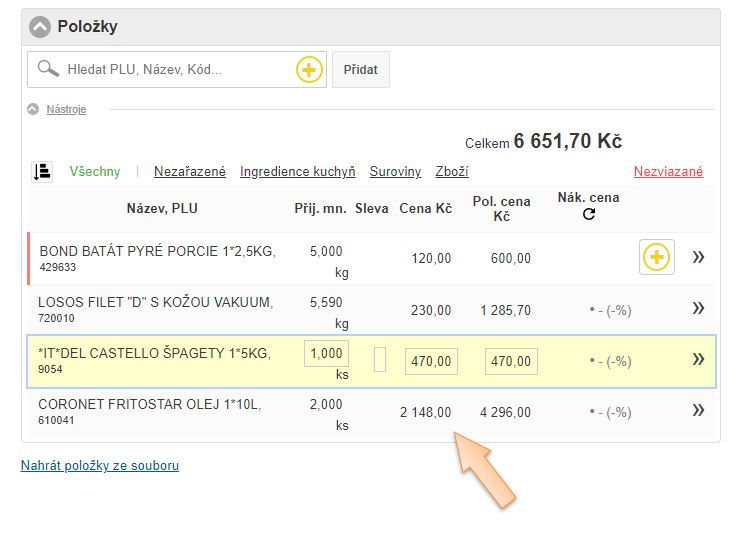
Task: Filter by Ingredience kuchyň
Action: coord(297,172)
